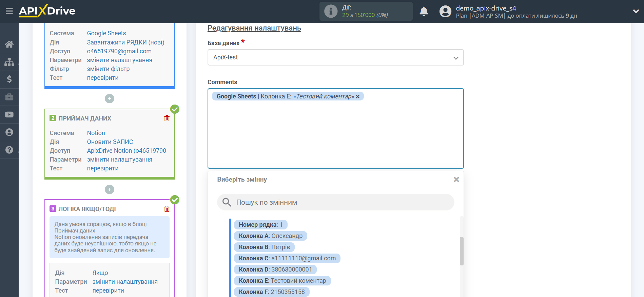
Task: Open ApixDrive Notion access link
Action: coord(126,151)
